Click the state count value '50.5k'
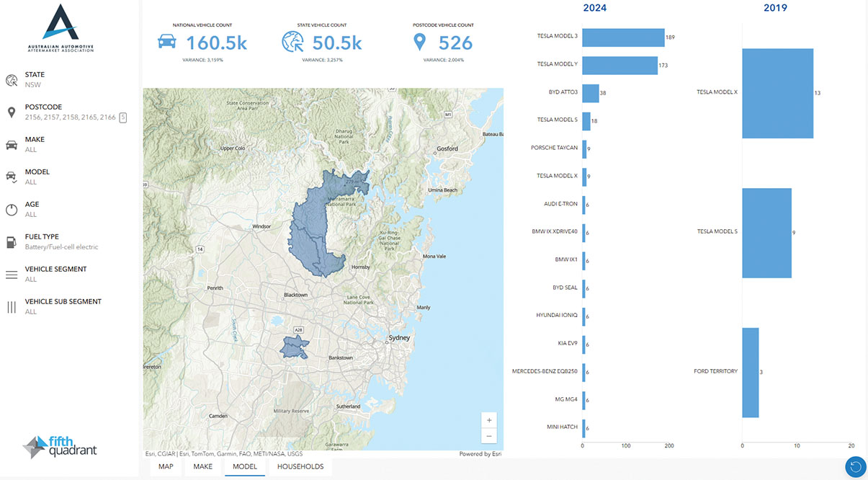The width and height of the screenshot is (868, 480). [x=336, y=43]
